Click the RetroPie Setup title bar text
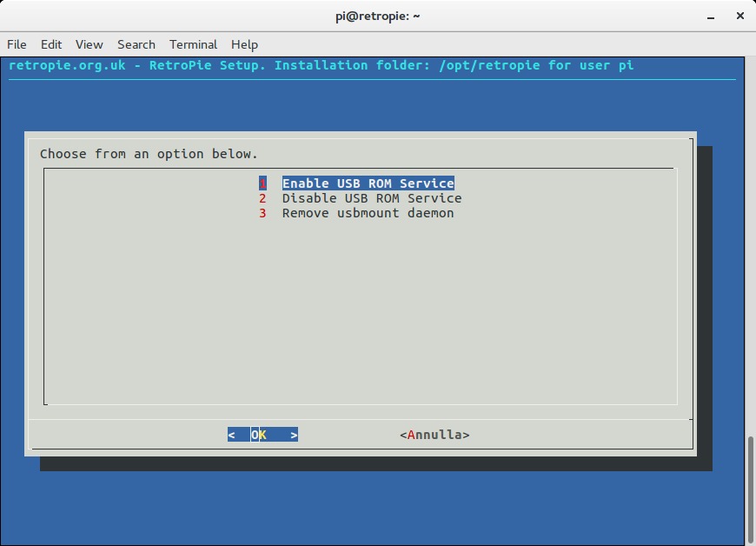This screenshot has height=546, width=756. pyautogui.click(x=322, y=65)
